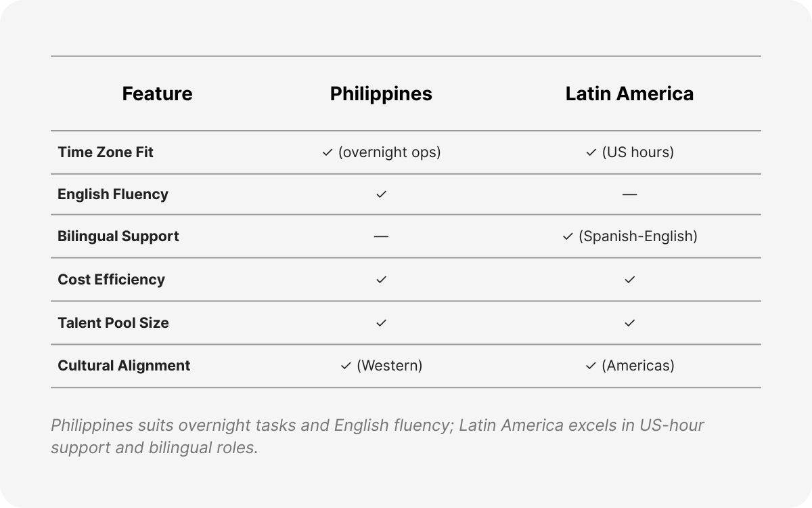Click the Philippines English Fluency checkmark

tap(381, 194)
